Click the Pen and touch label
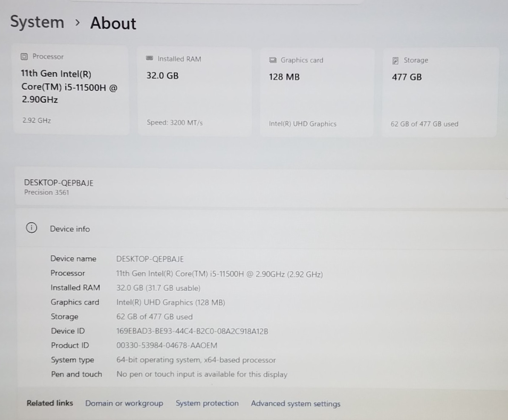 pyautogui.click(x=76, y=374)
